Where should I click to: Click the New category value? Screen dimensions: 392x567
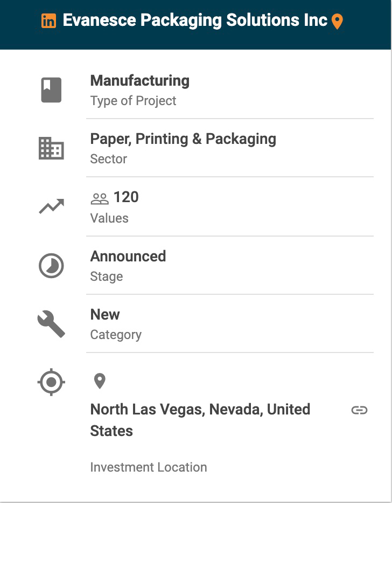click(105, 314)
